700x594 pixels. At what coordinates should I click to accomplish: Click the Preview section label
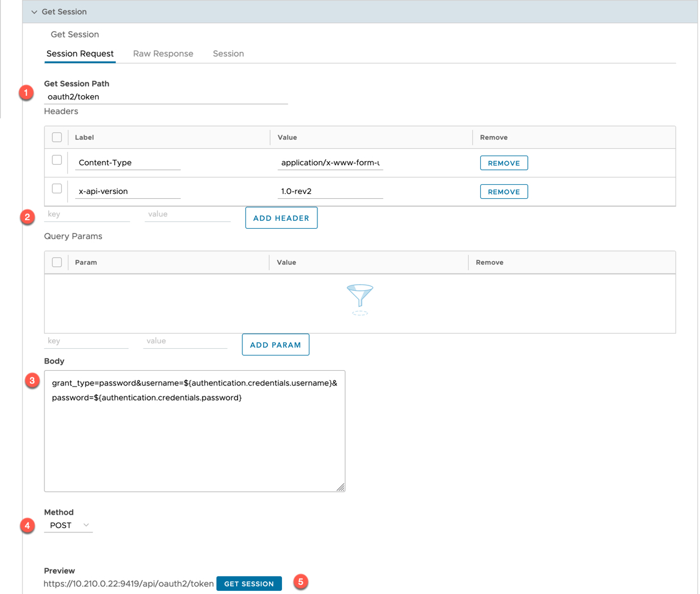59,571
